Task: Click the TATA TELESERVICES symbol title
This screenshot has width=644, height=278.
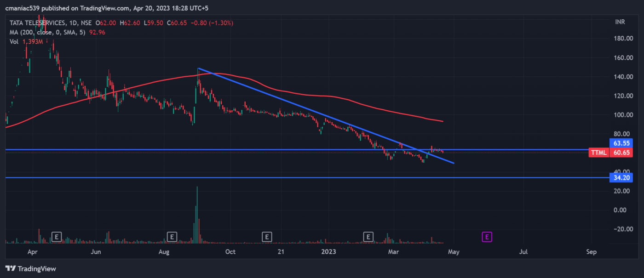Action: click(36, 22)
